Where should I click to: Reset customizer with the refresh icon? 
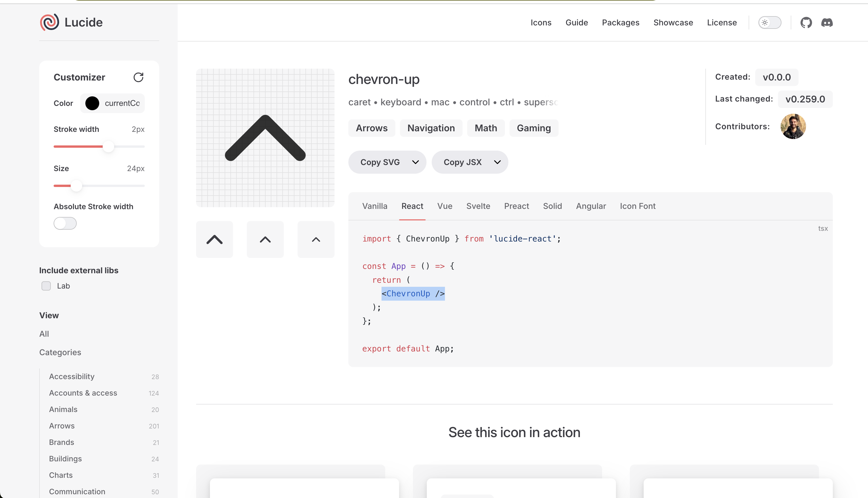tap(138, 77)
